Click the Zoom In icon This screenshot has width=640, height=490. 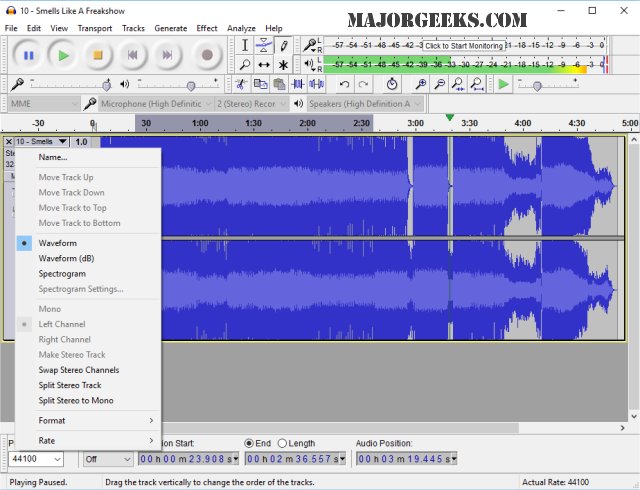[420, 85]
